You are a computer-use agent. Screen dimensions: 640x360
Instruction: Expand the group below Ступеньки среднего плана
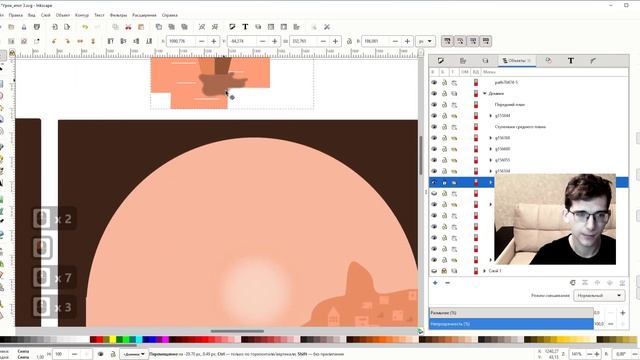click(491, 138)
